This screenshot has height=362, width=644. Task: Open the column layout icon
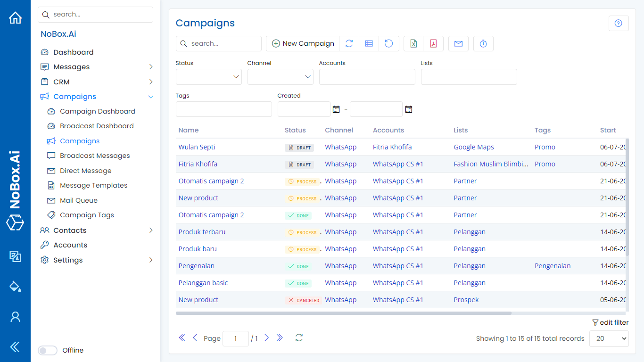369,43
